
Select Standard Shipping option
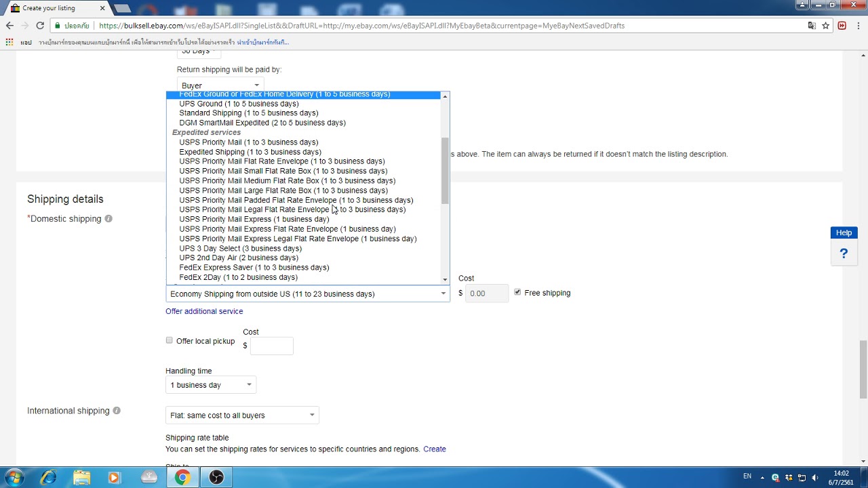pos(248,113)
